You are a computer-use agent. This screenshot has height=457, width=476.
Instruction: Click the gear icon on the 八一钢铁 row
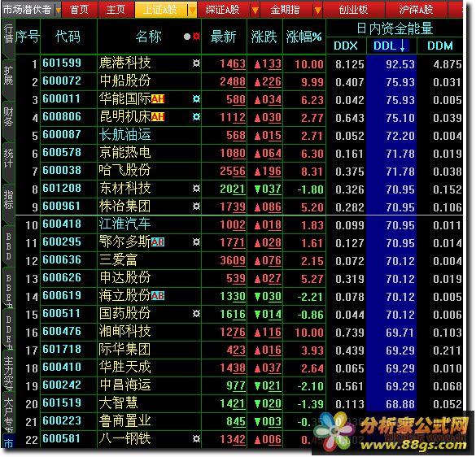[196, 439]
